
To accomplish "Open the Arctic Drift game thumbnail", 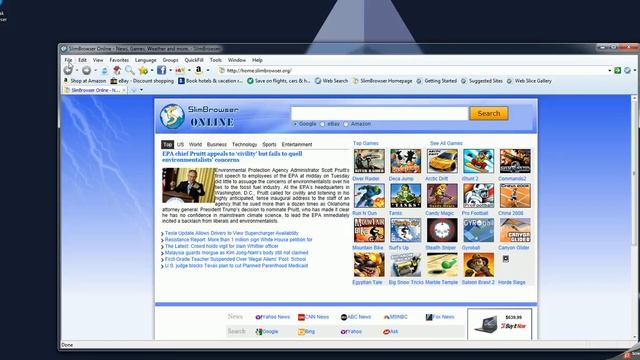I will coord(442,161).
